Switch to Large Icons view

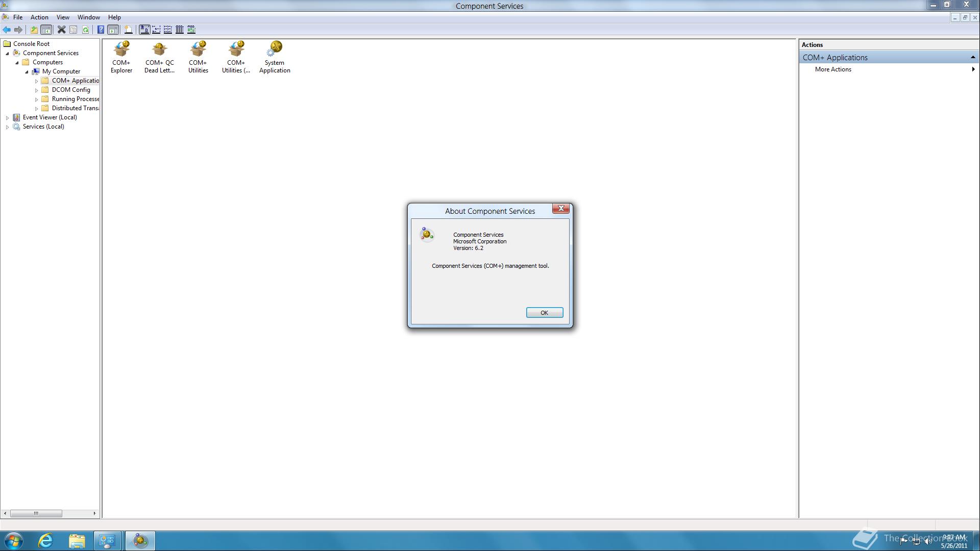point(144,30)
